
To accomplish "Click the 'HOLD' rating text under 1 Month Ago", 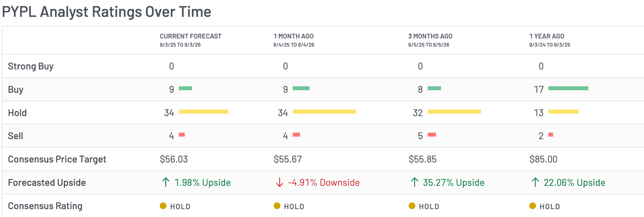I will 294,207.
